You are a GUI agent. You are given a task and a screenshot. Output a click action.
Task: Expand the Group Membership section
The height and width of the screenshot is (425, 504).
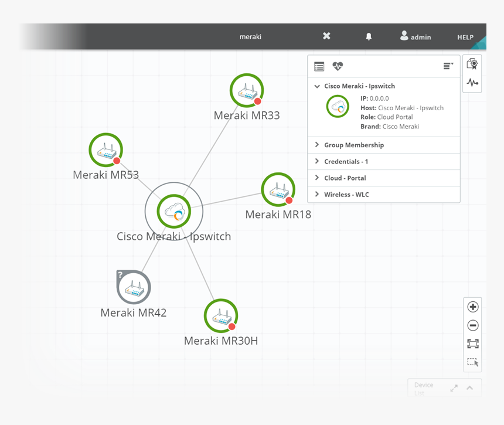pyautogui.click(x=384, y=145)
